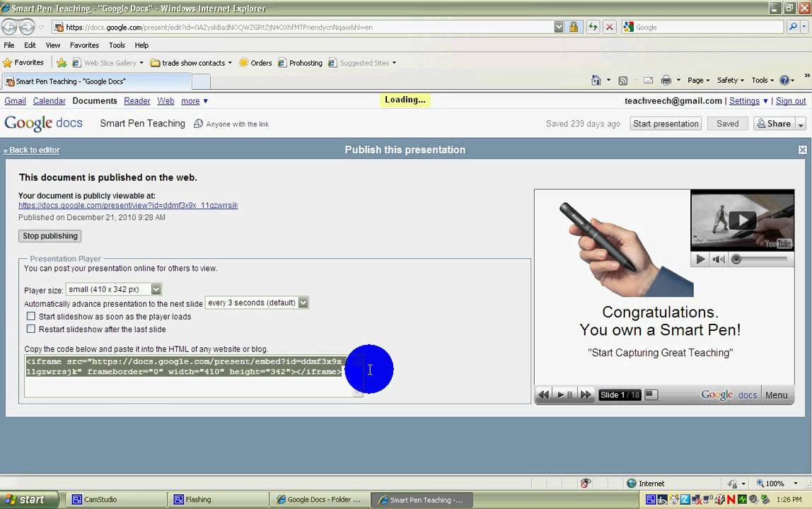
Task: Open the Prohosting favorites bar link
Action: [x=300, y=63]
